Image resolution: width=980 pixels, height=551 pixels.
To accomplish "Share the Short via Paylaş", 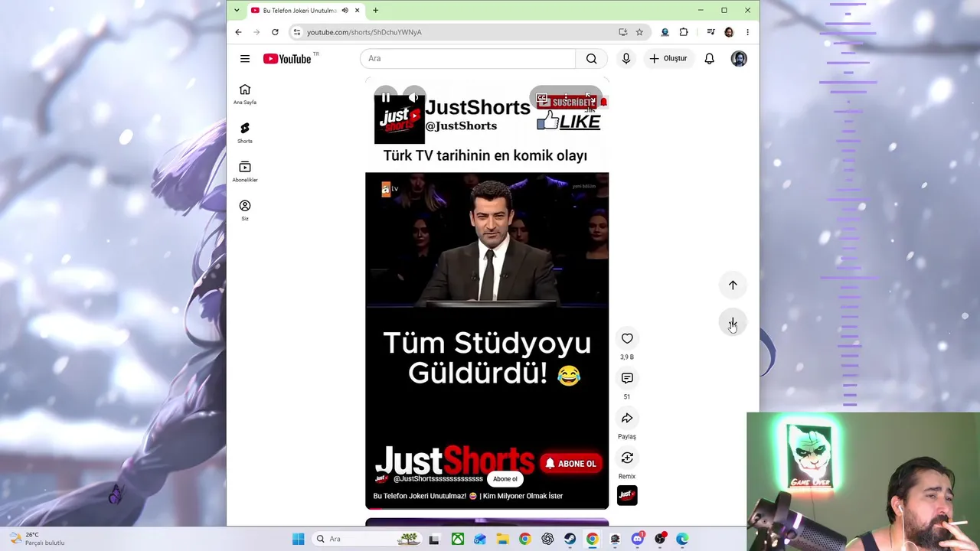I will coord(627,418).
